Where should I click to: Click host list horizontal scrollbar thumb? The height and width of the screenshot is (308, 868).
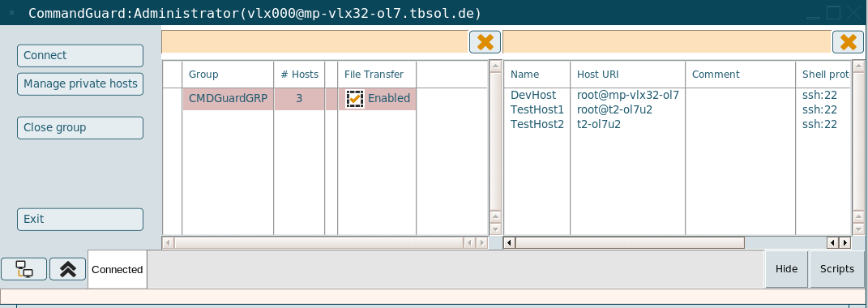pos(630,242)
